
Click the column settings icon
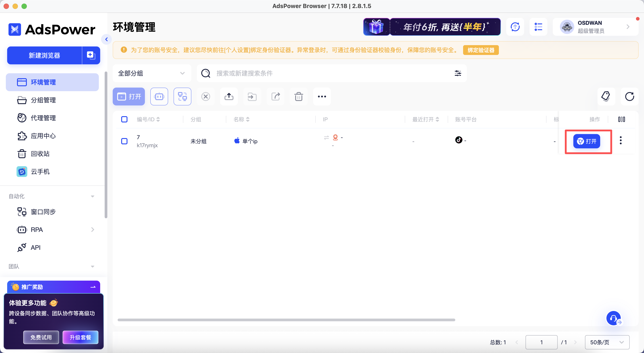coord(621,119)
